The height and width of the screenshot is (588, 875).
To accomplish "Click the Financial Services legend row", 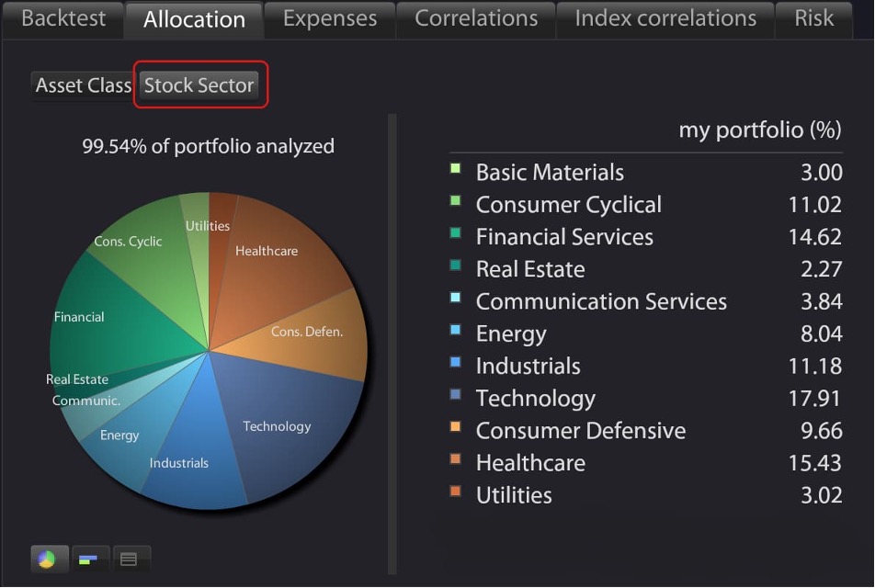I will [564, 237].
